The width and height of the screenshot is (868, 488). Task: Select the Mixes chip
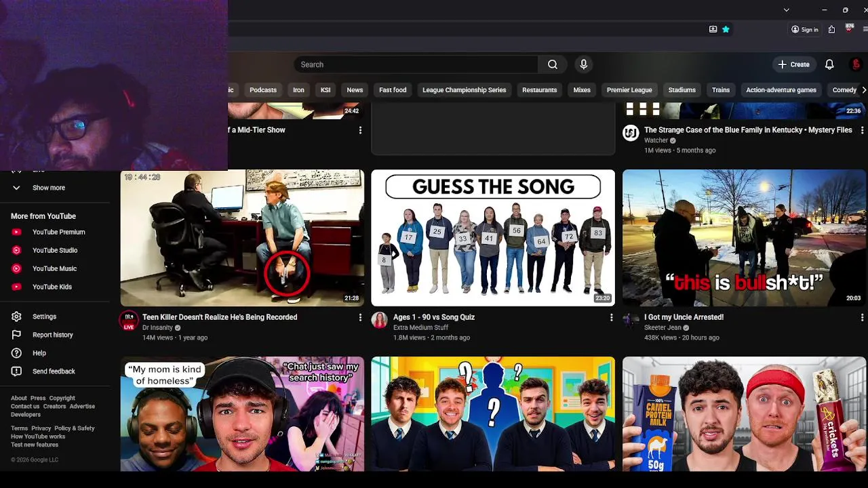[582, 89]
